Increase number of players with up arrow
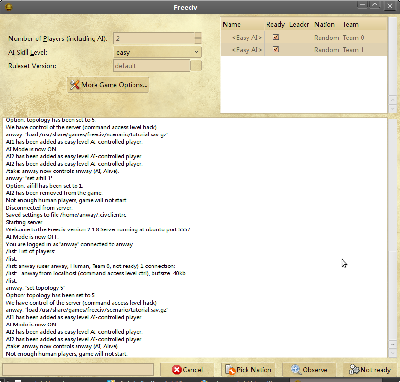The width and height of the screenshot is (400, 382). coord(198,35)
